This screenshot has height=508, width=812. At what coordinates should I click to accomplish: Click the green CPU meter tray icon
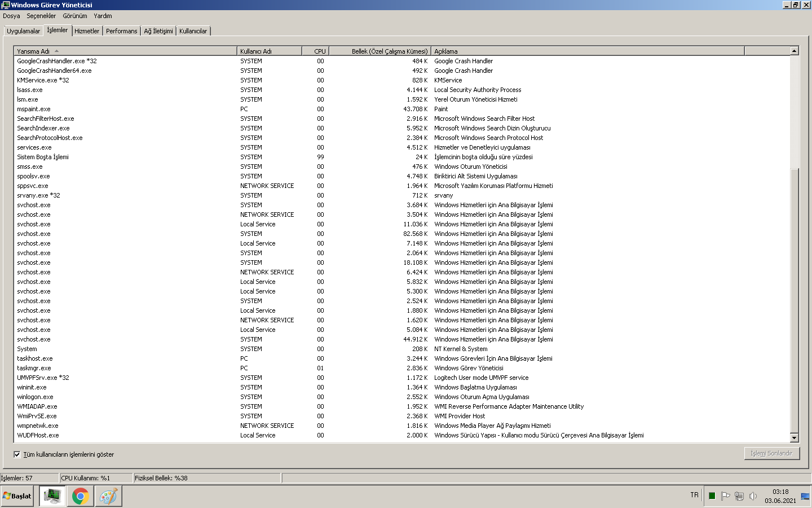[712, 496]
